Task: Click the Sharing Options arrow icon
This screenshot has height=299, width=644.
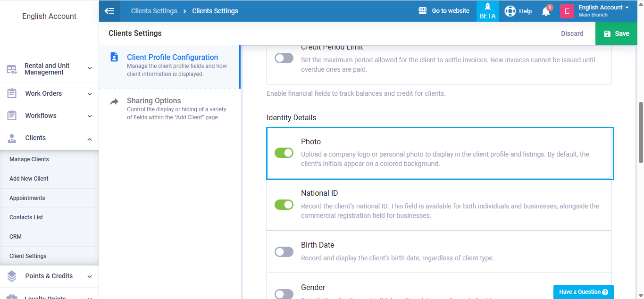Action: point(114,101)
